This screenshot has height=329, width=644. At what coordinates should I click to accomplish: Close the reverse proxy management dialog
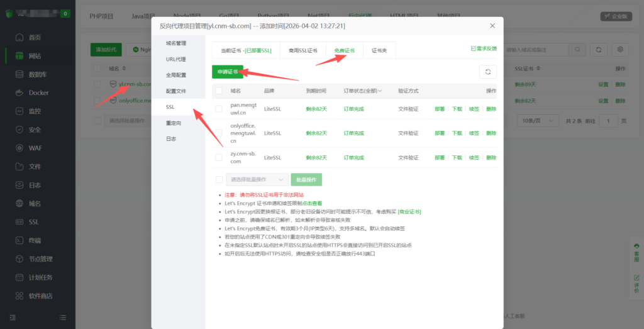(x=492, y=26)
